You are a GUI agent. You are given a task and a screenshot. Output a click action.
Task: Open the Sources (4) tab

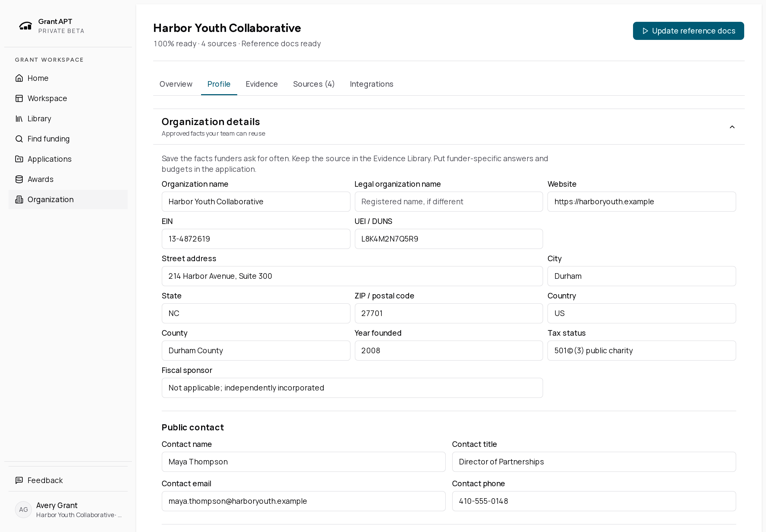tap(314, 84)
